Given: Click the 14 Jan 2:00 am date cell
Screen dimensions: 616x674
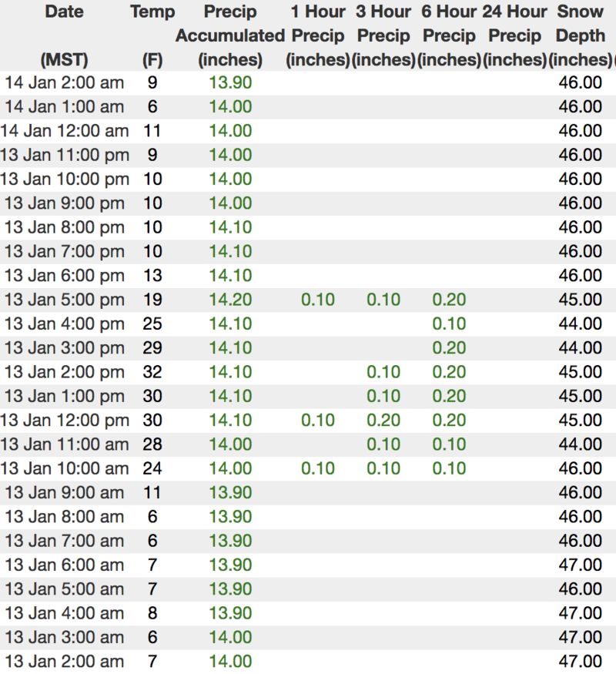Looking at the screenshot, I should (x=64, y=82).
